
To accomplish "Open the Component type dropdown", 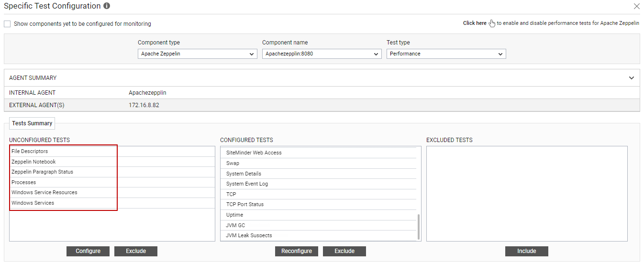I will pyautogui.click(x=198, y=54).
